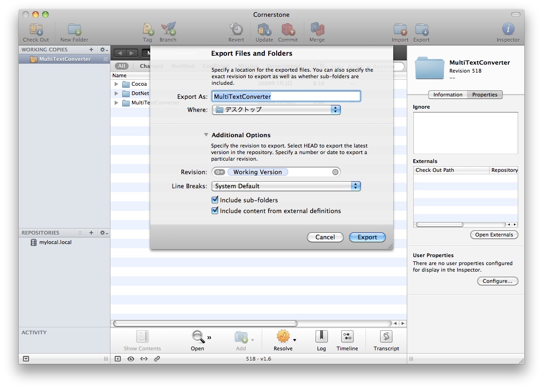Click the Check Out Path column header

[451, 170]
